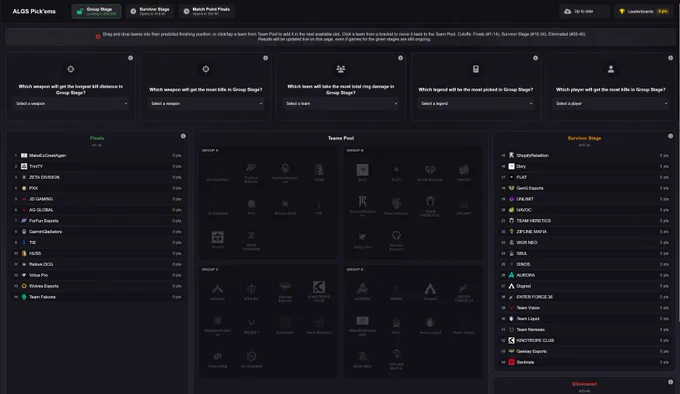Click ENTER FORCE.36 in Survivor Stage list
The width and height of the screenshot is (680, 394).
[585, 297]
